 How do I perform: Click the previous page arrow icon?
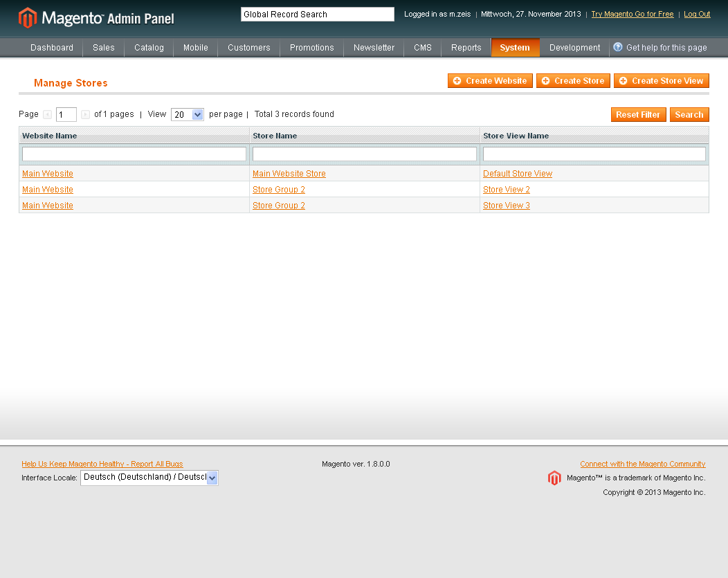[47, 114]
